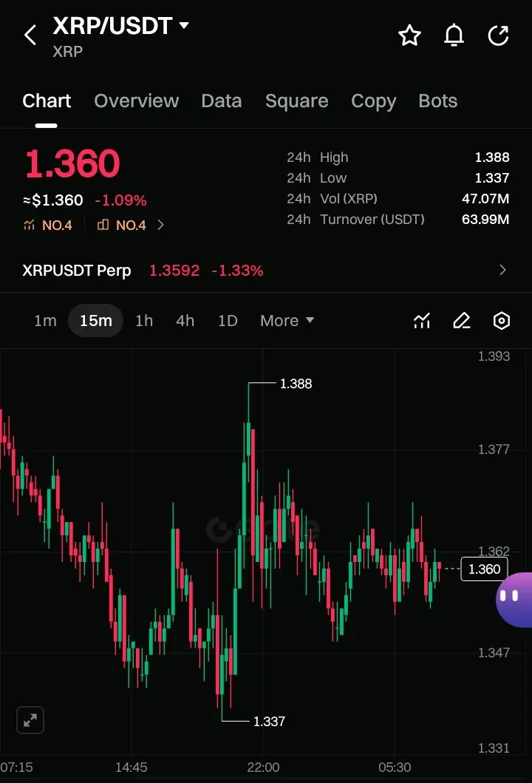The width and height of the screenshot is (532, 783).
Task: Tap the 1.377 price axis label
Action: [x=494, y=450]
